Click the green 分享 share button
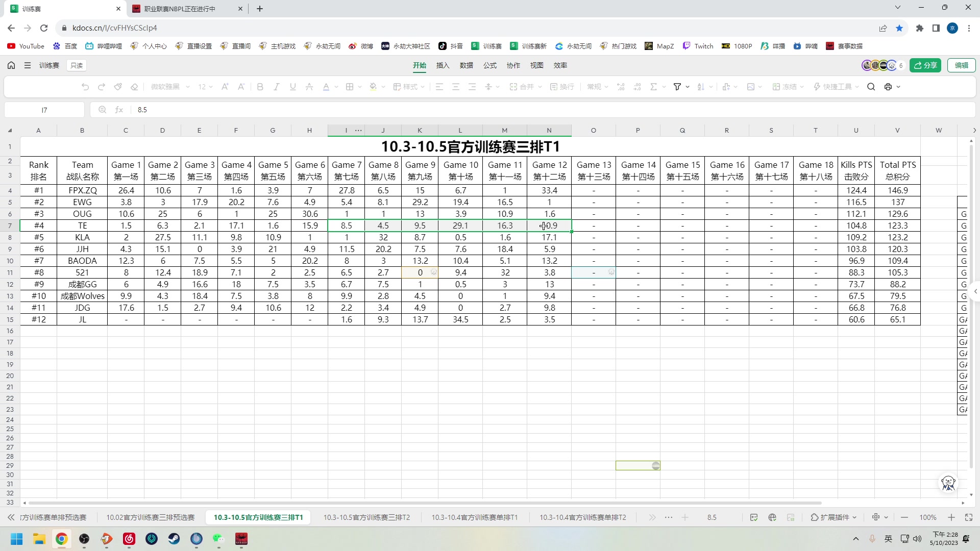This screenshot has height=551, width=980. pyautogui.click(x=925, y=65)
